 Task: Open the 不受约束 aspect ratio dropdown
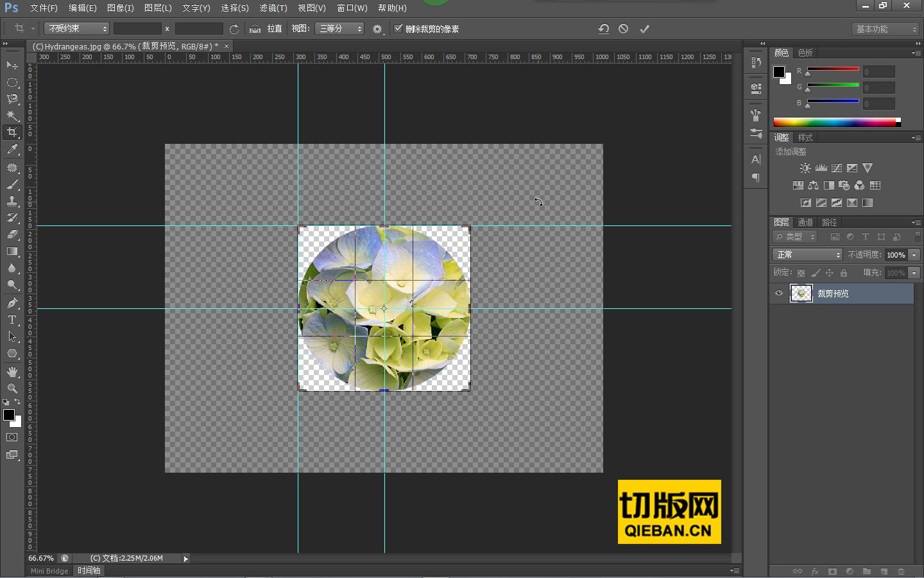pos(77,29)
